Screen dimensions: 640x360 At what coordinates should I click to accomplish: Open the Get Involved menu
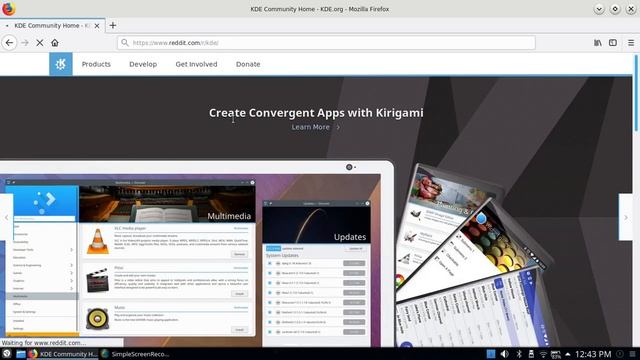click(x=196, y=64)
